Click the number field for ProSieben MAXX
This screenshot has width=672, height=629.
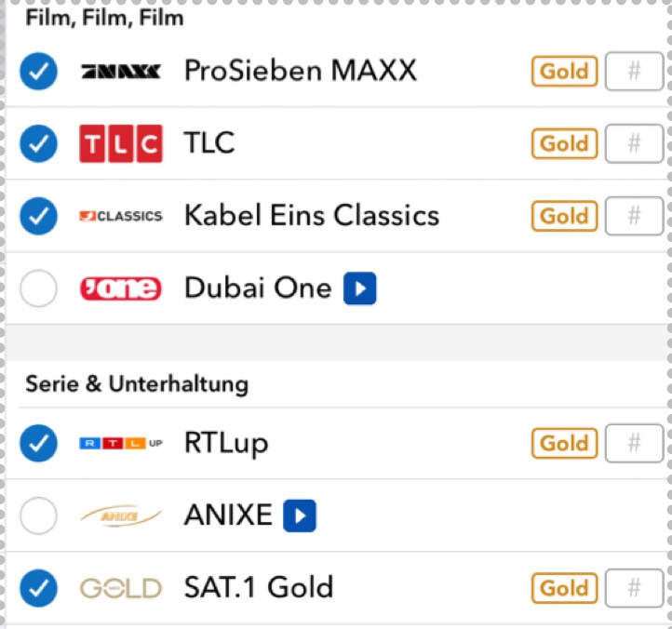(x=634, y=71)
